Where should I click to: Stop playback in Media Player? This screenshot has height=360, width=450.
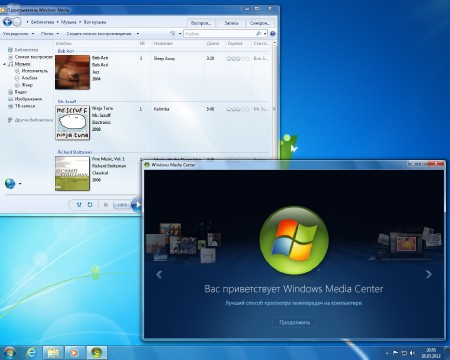106,205
